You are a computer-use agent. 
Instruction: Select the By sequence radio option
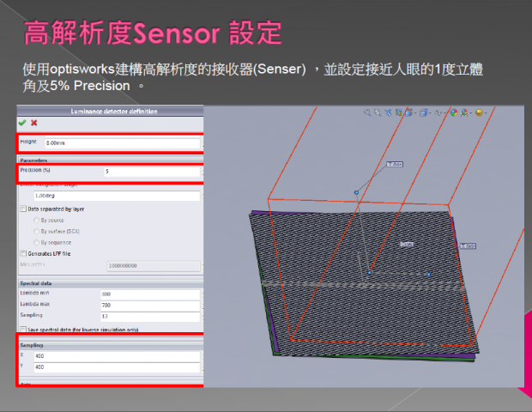pyautogui.click(x=34, y=242)
